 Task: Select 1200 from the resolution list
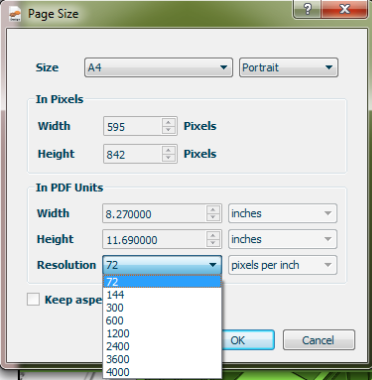click(x=162, y=333)
